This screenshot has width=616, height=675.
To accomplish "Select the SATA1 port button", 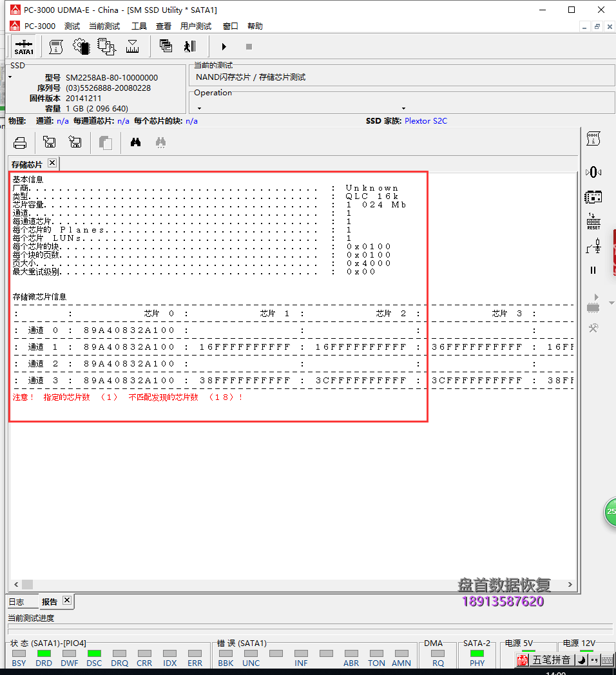I will pos(24,46).
